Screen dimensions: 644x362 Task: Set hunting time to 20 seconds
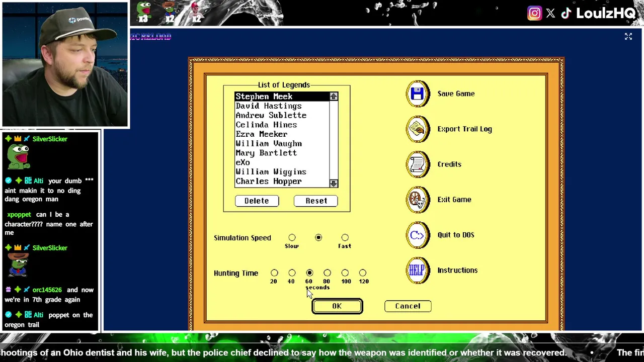274,273
